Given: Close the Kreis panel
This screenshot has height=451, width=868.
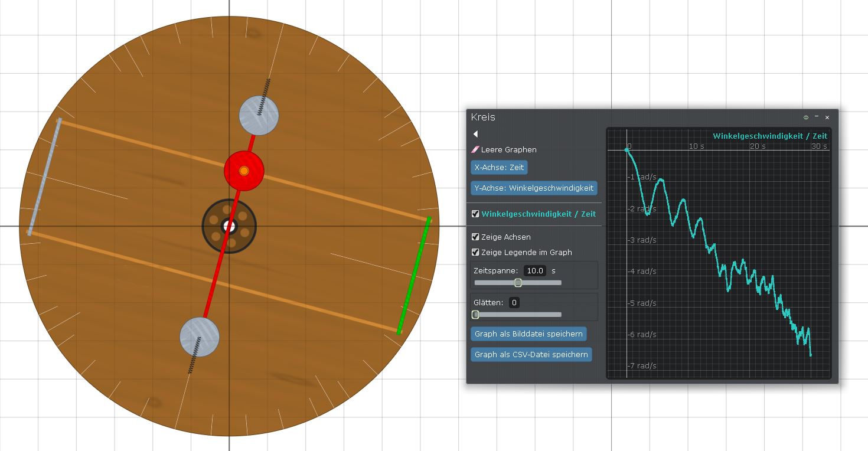Looking at the screenshot, I should [827, 117].
